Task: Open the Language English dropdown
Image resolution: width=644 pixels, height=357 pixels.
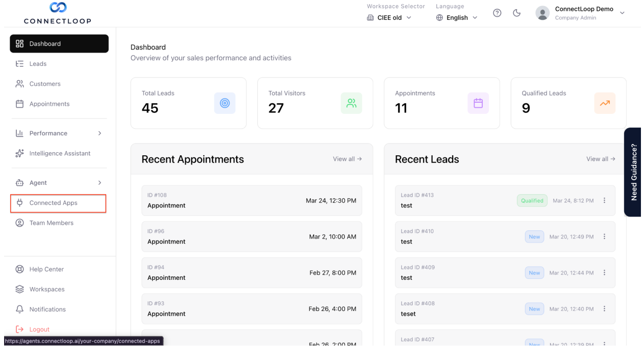Action: click(457, 17)
